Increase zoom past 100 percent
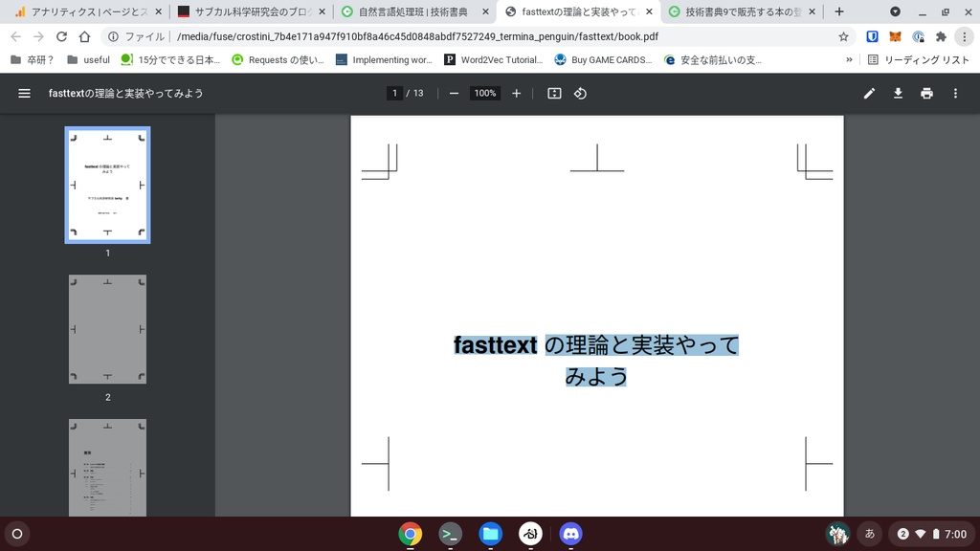The height and width of the screenshot is (551, 980). [x=517, y=93]
